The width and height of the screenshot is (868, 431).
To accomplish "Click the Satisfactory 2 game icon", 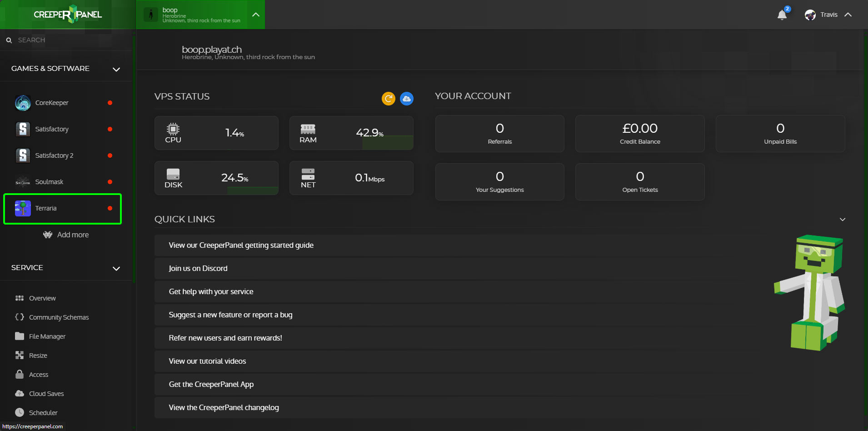I will pyautogui.click(x=23, y=155).
